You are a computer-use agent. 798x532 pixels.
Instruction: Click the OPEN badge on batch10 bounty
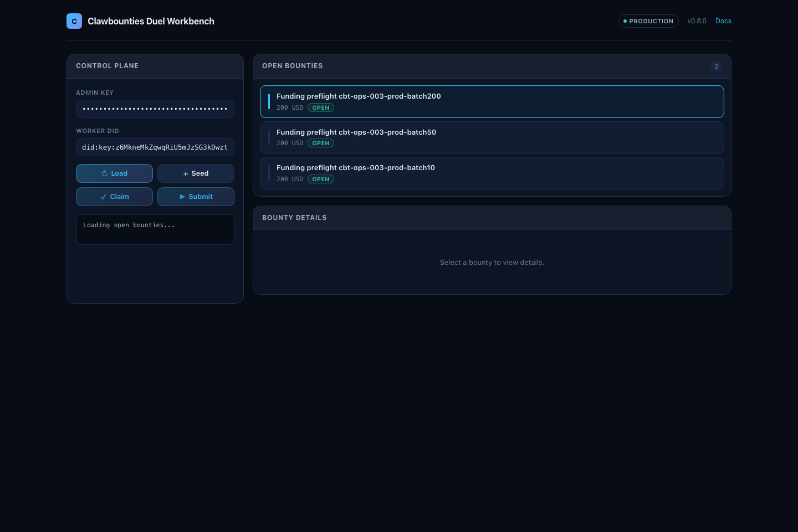pos(321,180)
